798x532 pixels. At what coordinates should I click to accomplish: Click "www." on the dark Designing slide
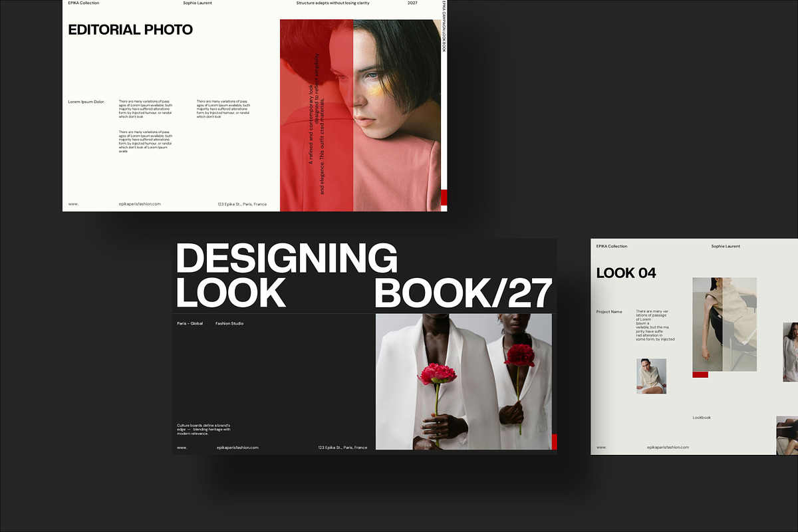coord(182,448)
